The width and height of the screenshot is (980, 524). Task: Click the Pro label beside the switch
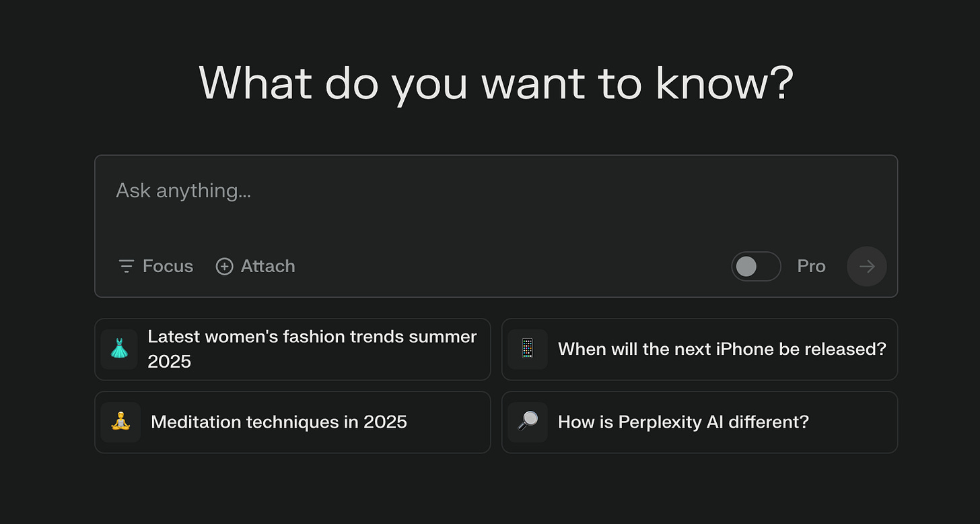click(811, 266)
